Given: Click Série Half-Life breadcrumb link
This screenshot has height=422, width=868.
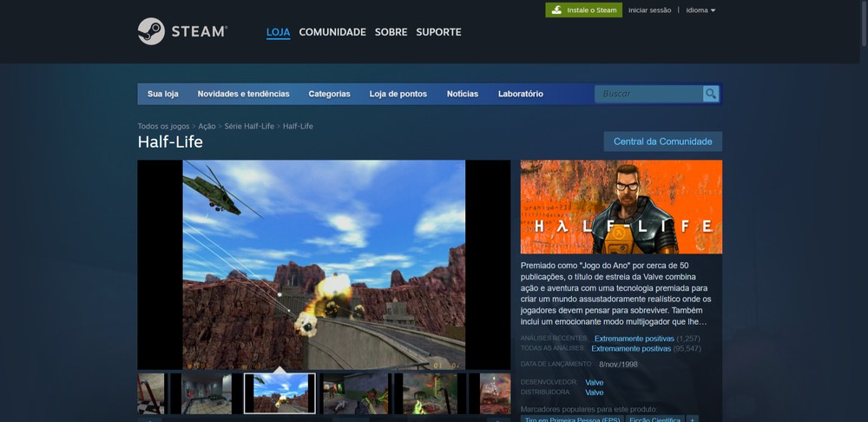Looking at the screenshot, I should (x=249, y=126).
